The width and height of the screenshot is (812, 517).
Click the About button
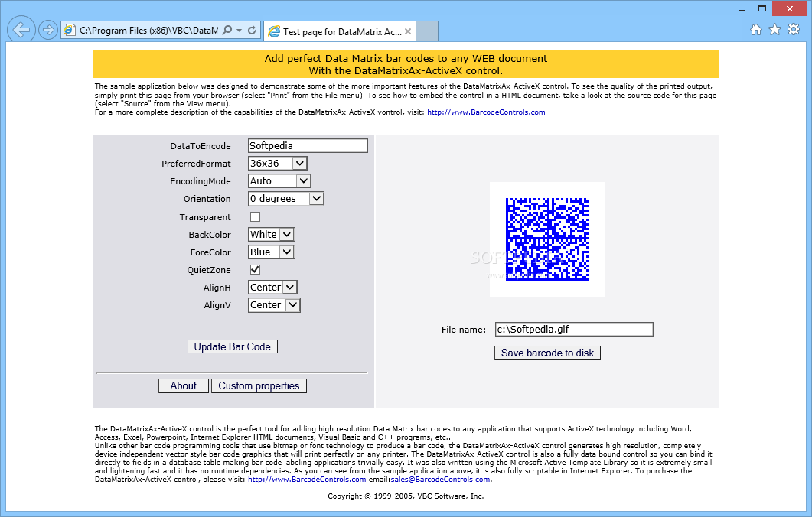184,385
